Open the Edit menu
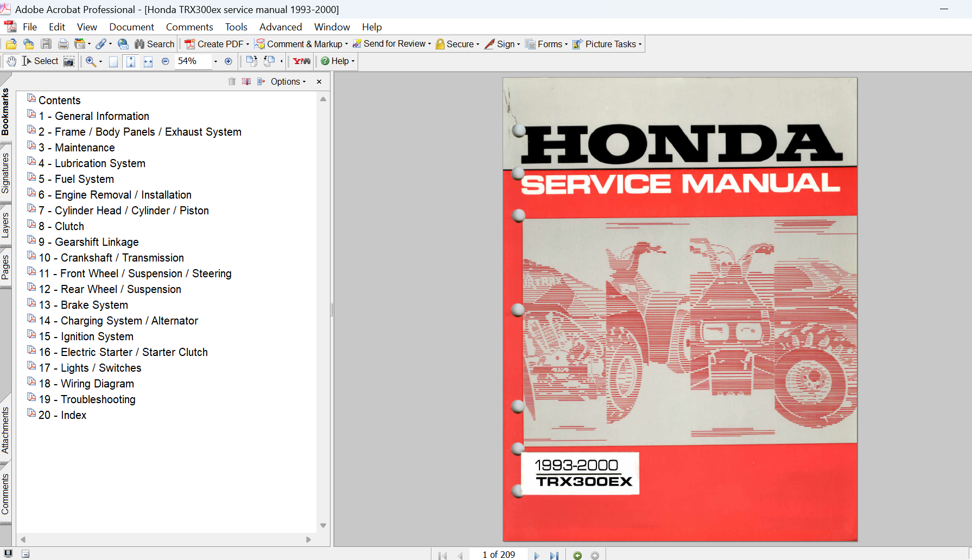 [x=57, y=27]
